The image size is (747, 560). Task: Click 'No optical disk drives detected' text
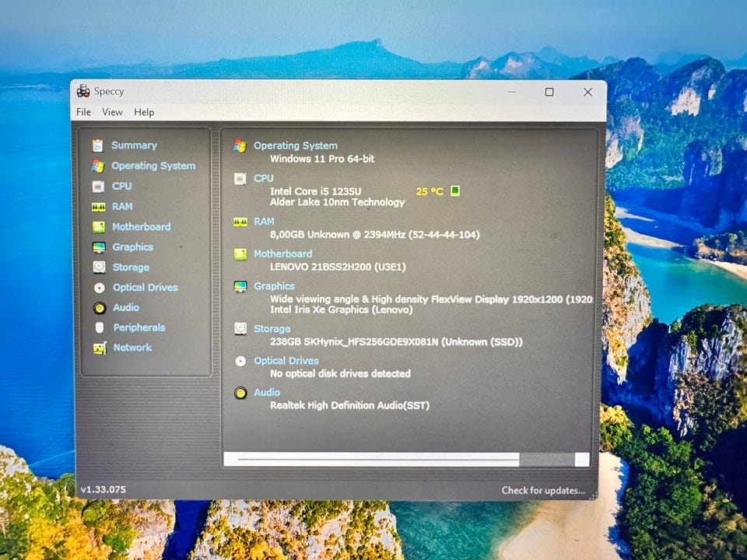pyautogui.click(x=340, y=374)
